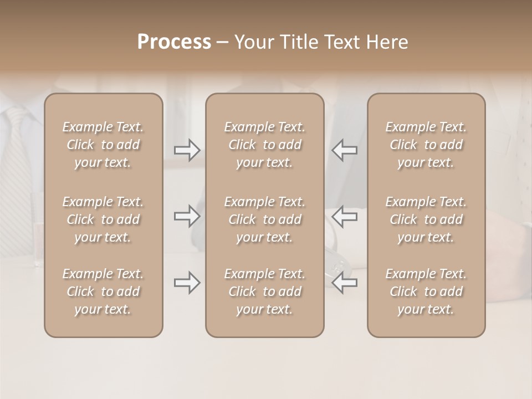Click the middle right-pointing arrow
The height and width of the screenshot is (399, 532).
coord(187,216)
